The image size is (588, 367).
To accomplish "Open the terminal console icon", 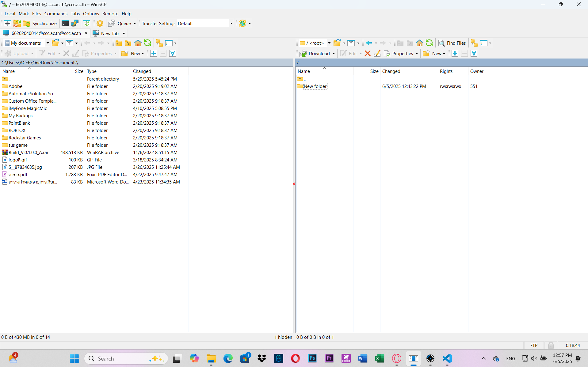I will (x=65, y=23).
